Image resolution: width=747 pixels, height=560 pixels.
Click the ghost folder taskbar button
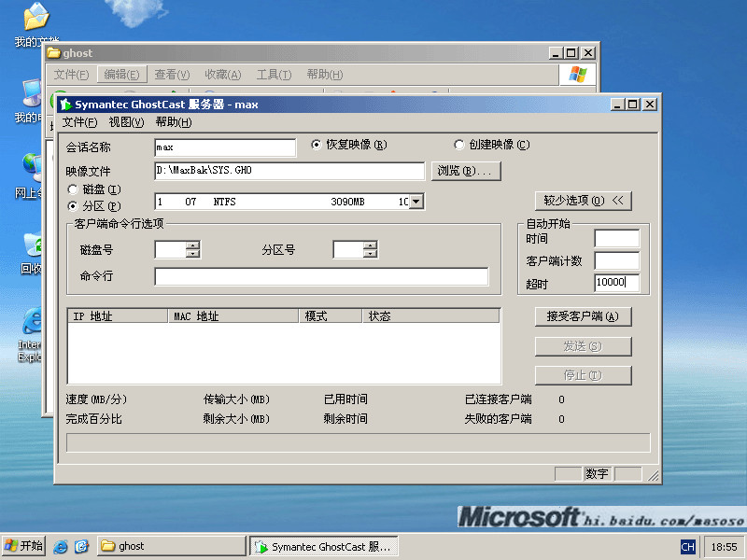click(171, 546)
